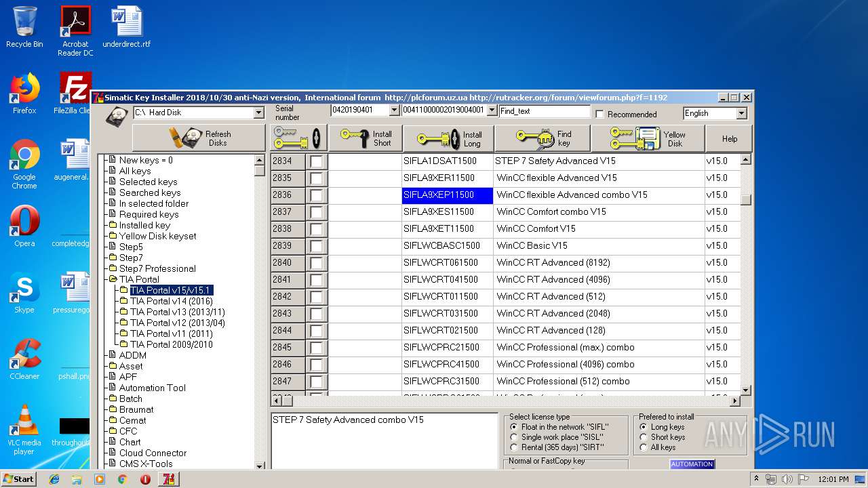Select Cloud Connector tree folder
The height and width of the screenshot is (488, 868).
(153, 453)
